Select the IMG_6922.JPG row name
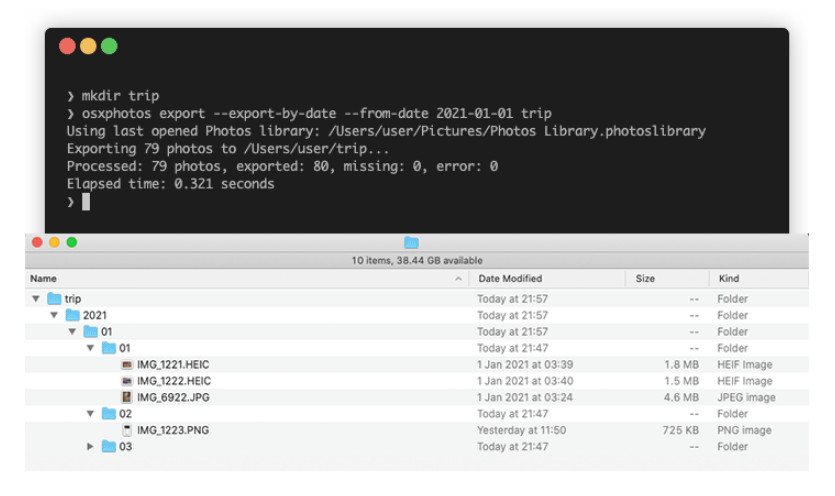 pos(173,397)
